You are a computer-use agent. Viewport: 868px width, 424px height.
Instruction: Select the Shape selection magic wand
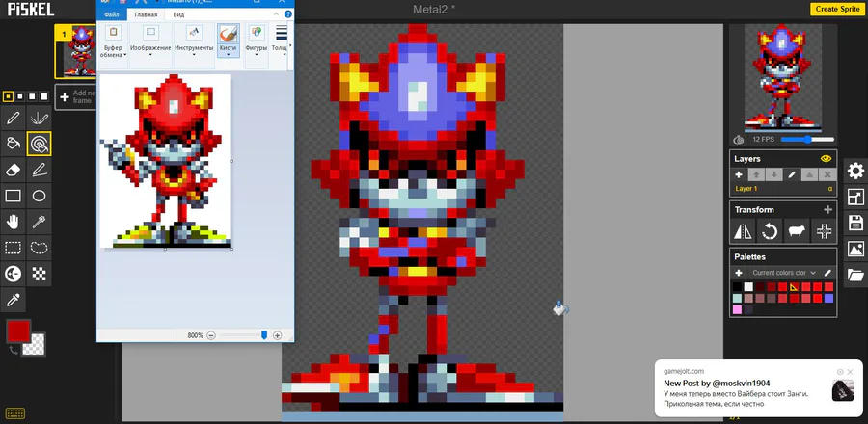coord(39,222)
